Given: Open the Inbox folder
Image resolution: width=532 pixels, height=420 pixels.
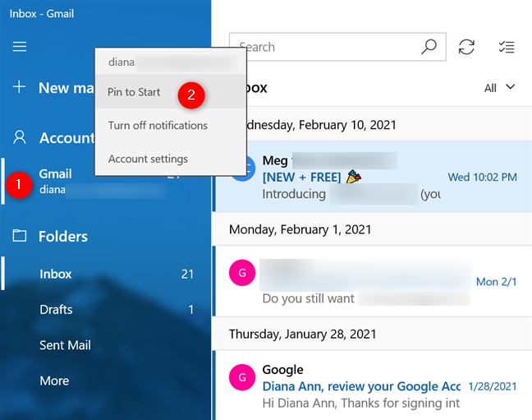Looking at the screenshot, I should click(x=106, y=274).
